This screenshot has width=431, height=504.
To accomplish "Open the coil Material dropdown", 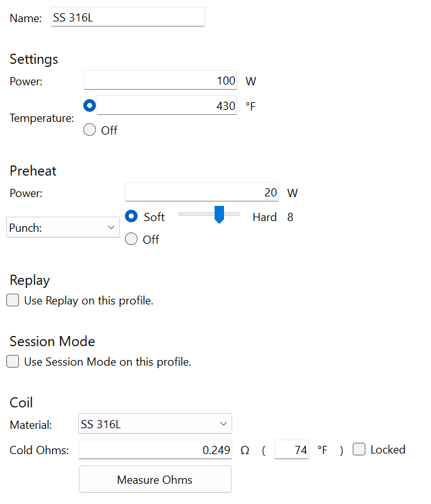I will point(155,424).
